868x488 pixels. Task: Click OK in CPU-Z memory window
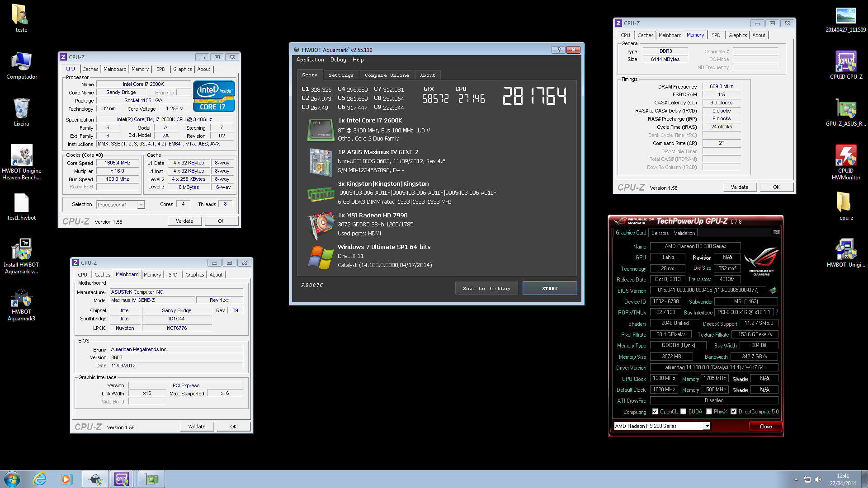pos(776,187)
